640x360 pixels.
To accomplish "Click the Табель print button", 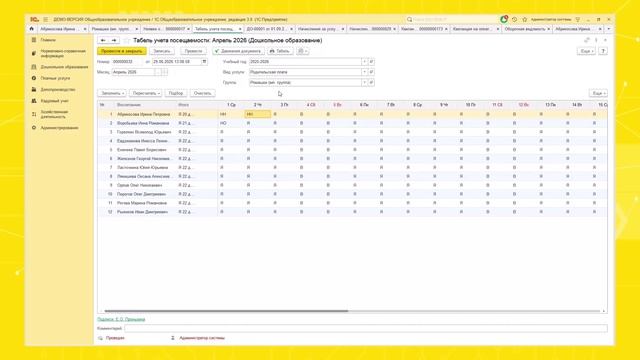I will (x=280, y=51).
